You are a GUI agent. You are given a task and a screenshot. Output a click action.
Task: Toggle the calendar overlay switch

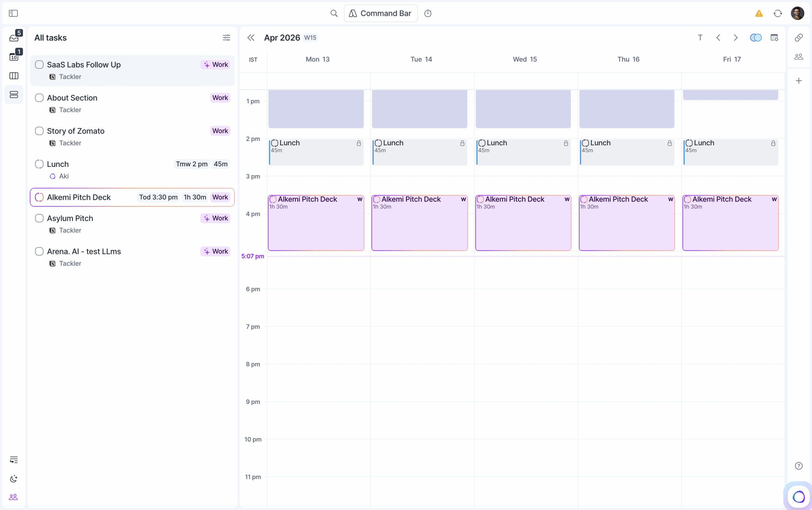[x=756, y=37]
